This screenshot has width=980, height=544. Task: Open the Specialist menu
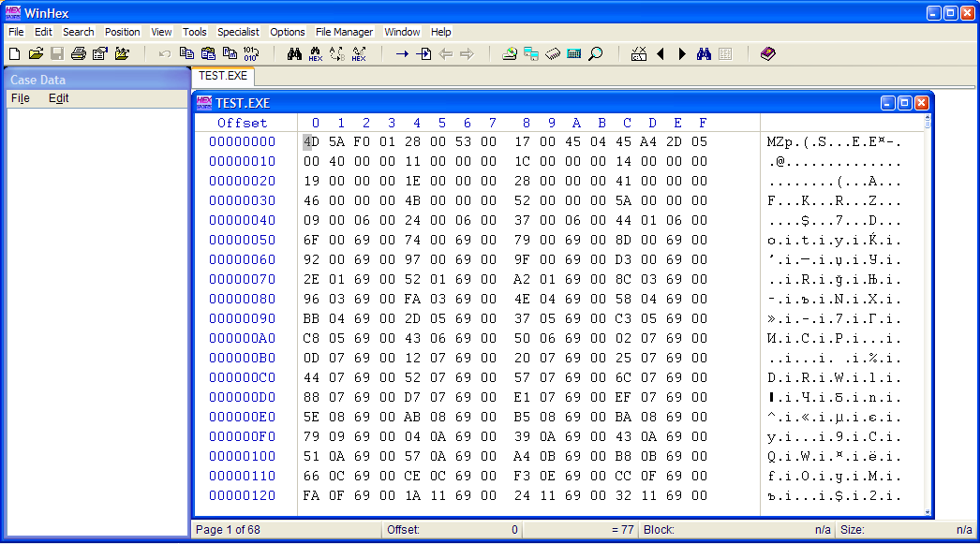pyautogui.click(x=238, y=32)
